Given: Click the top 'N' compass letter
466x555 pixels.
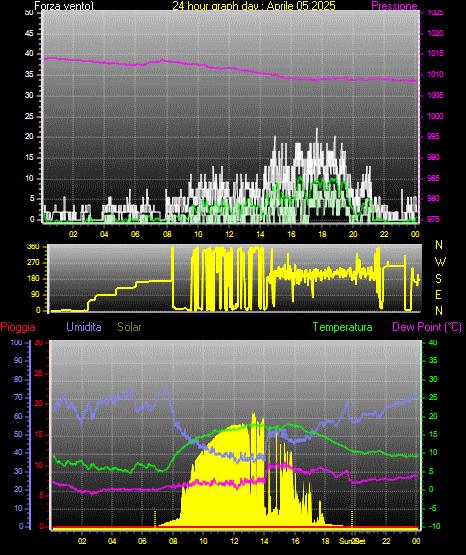Looking at the screenshot, I should point(439,245).
